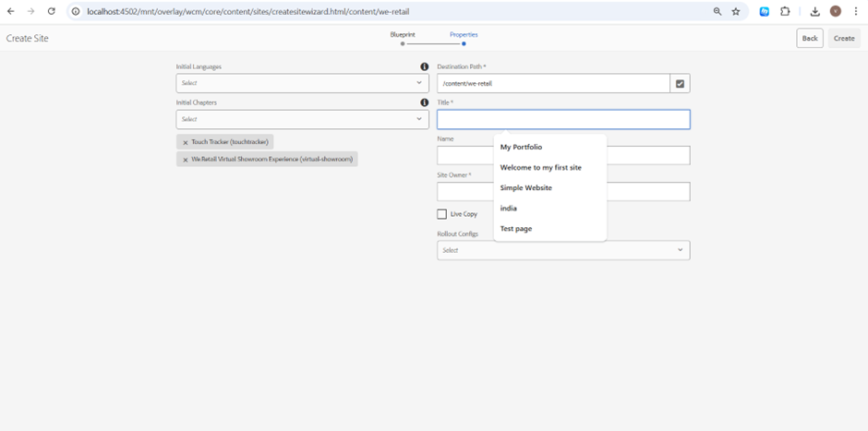868x431 pixels.
Task: Select 'My Portfolio' from the suggestions
Action: coord(521,147)
